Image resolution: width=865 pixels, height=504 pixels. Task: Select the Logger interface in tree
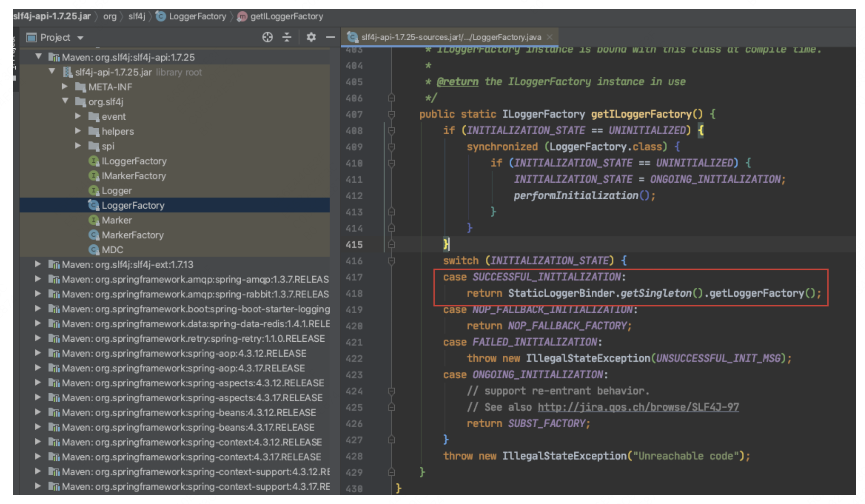point(117,191)
